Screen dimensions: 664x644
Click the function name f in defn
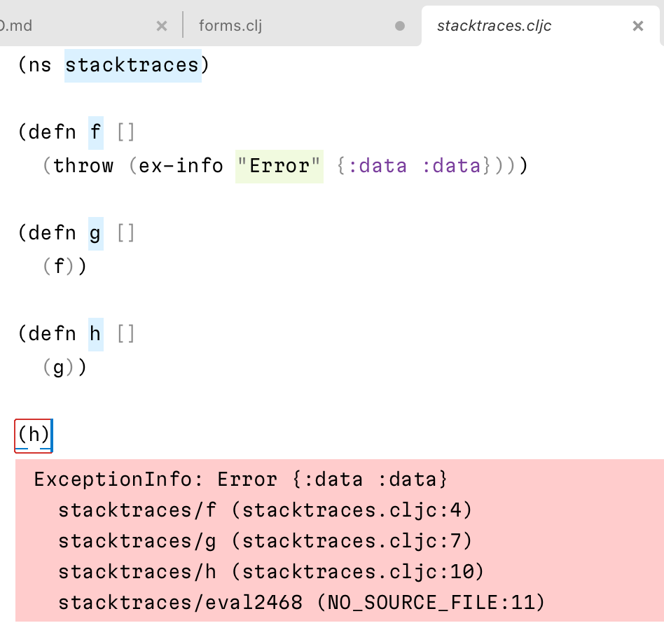click(96, 132)
